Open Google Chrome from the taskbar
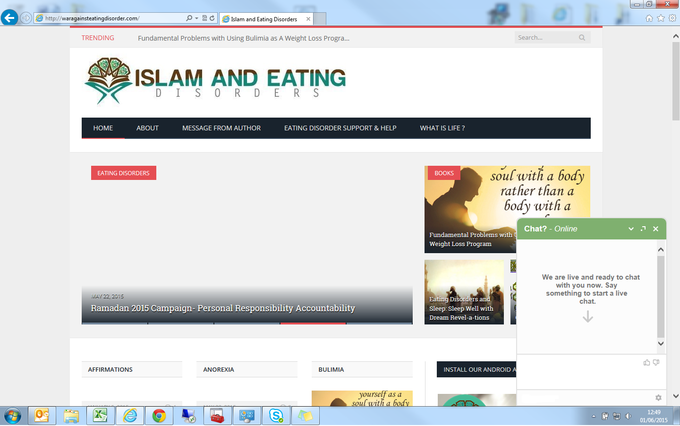680x426 pixels. 159,416
